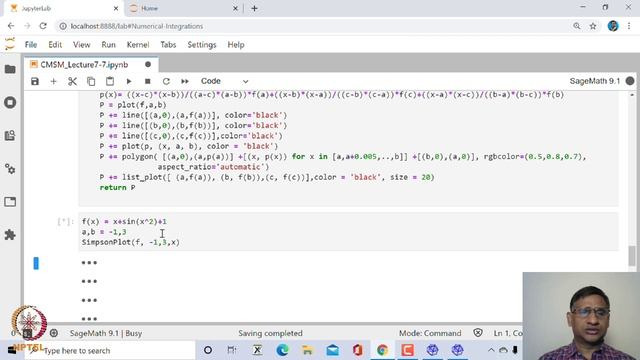Close the Home browser tab
Screen dimensions: 640x360
point(236,8)
